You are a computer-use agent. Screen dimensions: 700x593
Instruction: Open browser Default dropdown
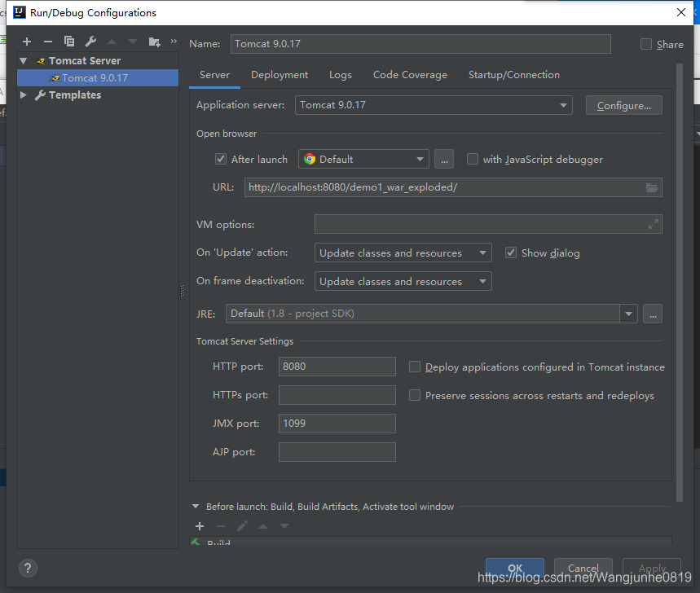point(363,159)
